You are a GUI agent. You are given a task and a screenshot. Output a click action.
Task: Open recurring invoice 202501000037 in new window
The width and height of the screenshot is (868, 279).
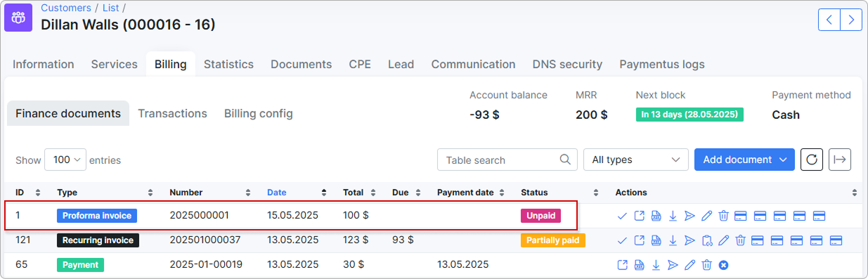pyautogui.click(x=639, y=240)
